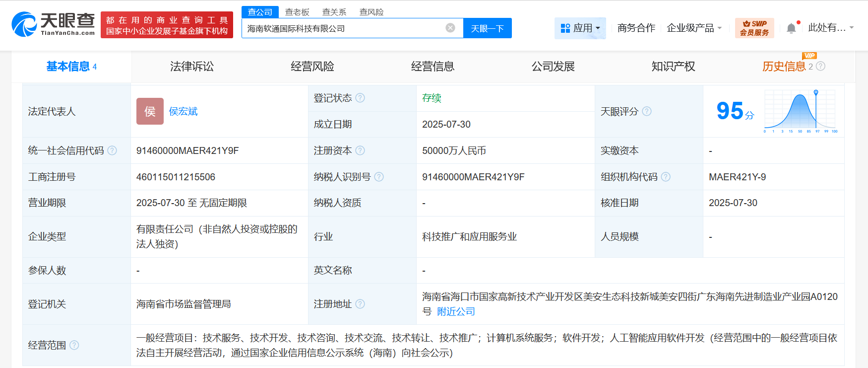Screen dimensions: 868x368
Task: Switch to the 法律诉讼 tab
Action: [192, 67]
